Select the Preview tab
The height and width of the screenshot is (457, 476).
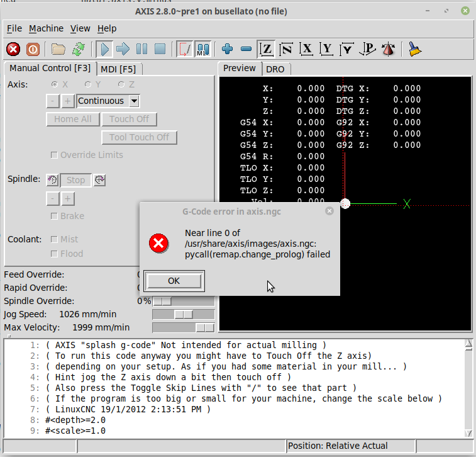240,68
